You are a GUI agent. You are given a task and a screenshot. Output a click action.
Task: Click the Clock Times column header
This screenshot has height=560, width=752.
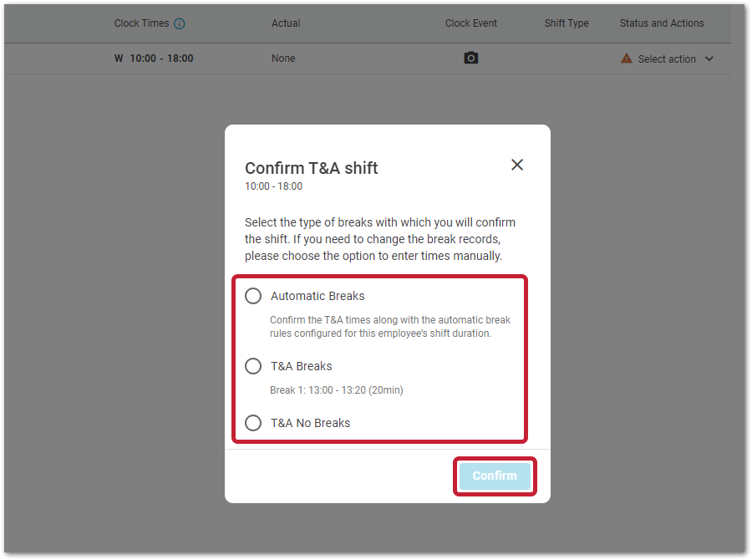click(141, 23)
